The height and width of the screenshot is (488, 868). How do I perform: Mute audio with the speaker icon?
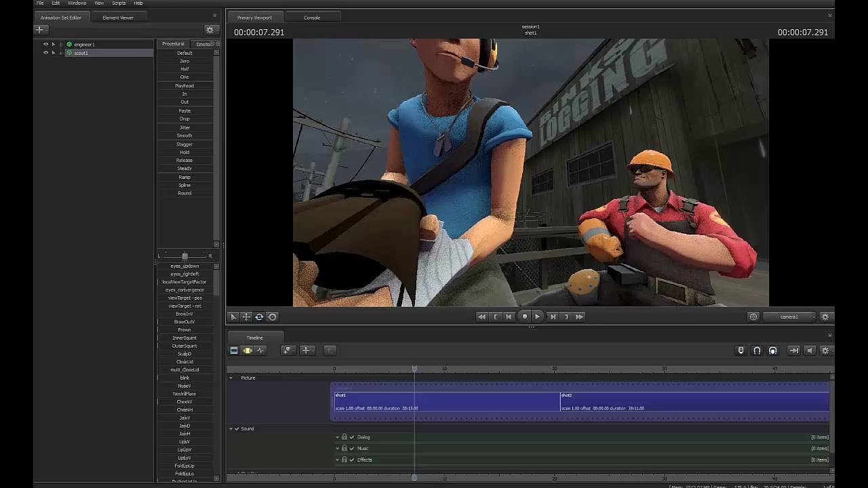click(810, 350)
